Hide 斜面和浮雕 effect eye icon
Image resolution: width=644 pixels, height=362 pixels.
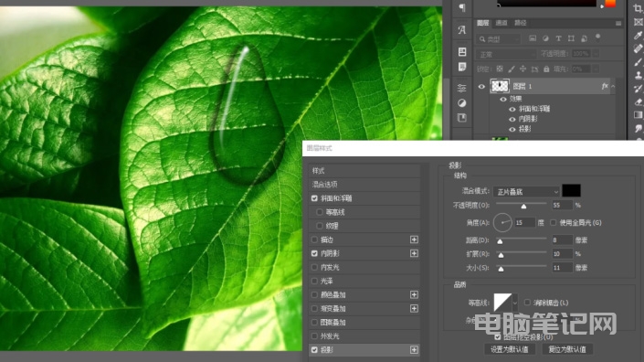pyautogui.click(x=512, y=110)
